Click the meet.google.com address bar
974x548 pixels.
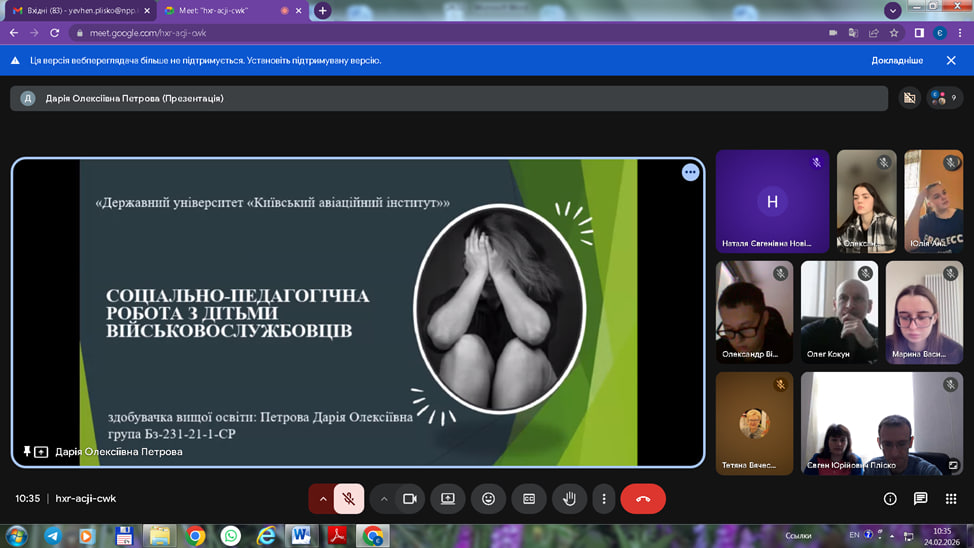point(400,33)
